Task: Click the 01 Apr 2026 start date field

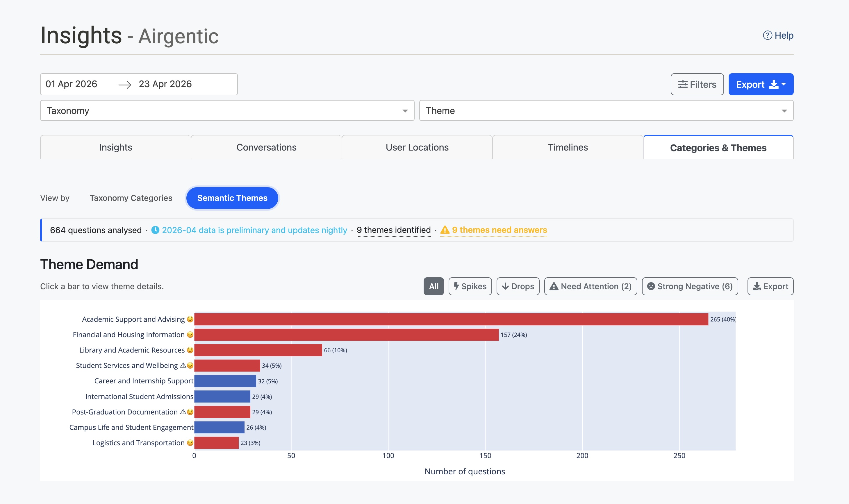Action: click(71, 84)
